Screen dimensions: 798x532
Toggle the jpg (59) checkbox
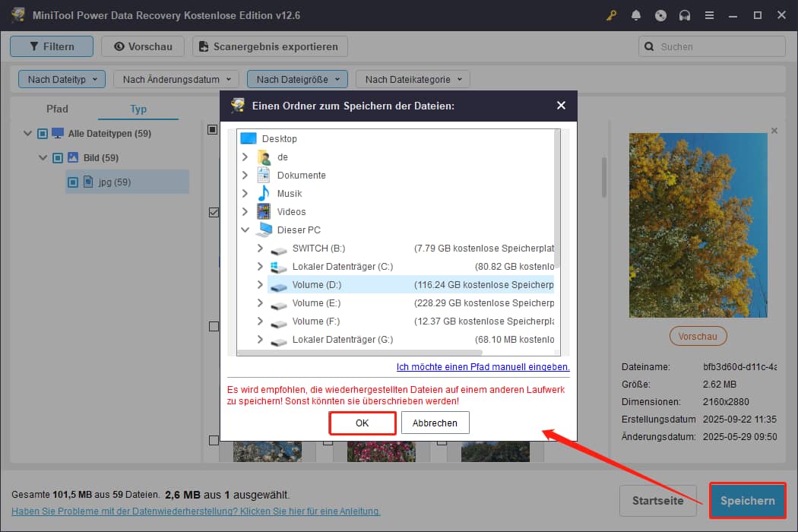72,182
